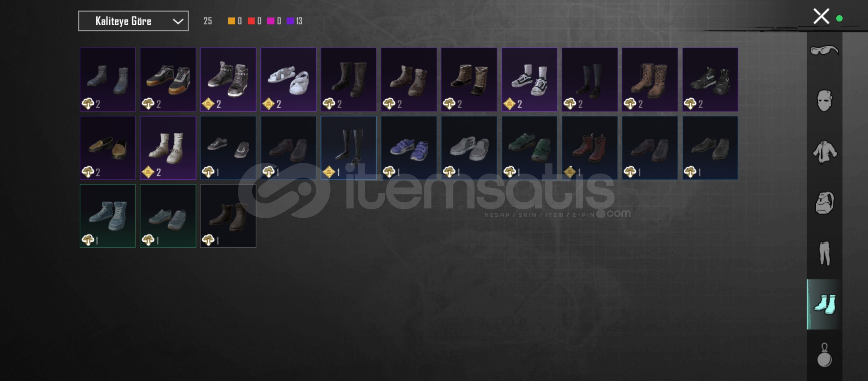Filter by purple quality swatch showing 13
The height and width of the screenshot is (381, 868).
[x=290, y=21]
